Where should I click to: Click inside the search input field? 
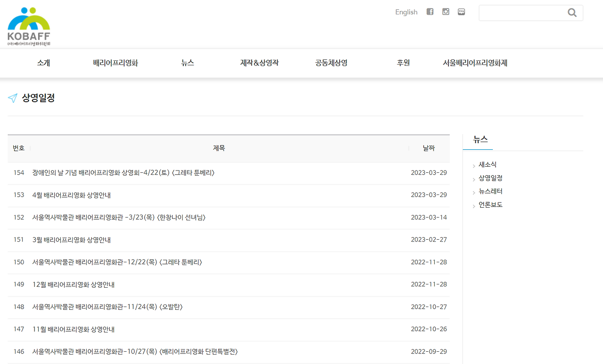coord(523,12)
